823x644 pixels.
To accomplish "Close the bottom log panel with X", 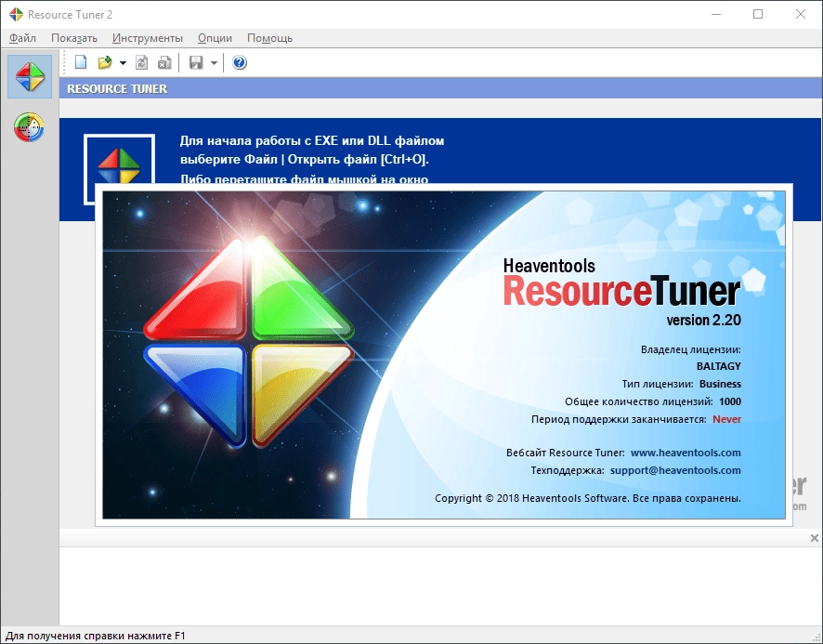I will coord(814,538).
